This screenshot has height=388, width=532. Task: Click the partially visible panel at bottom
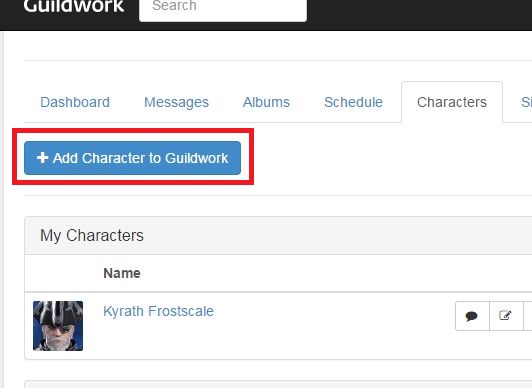278,385
